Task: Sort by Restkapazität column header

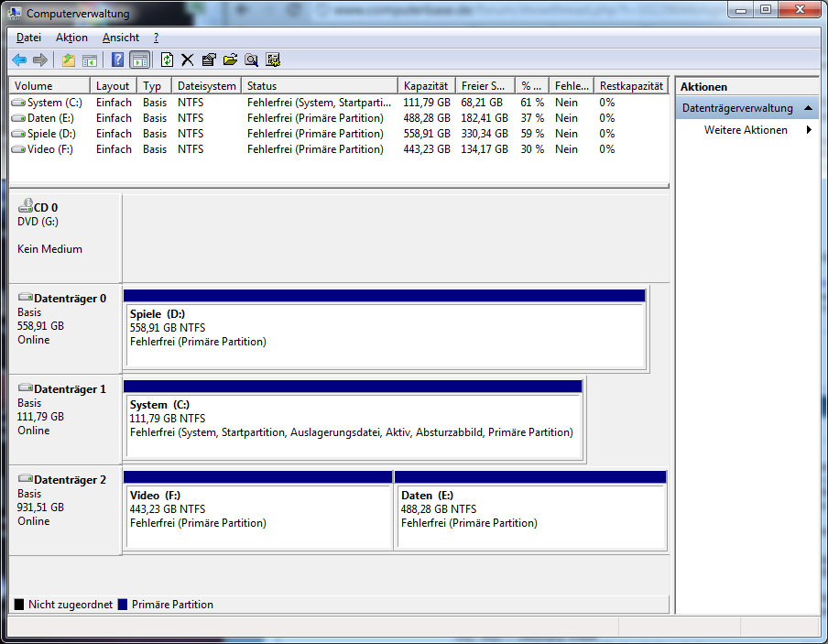Action: [632, 85]
